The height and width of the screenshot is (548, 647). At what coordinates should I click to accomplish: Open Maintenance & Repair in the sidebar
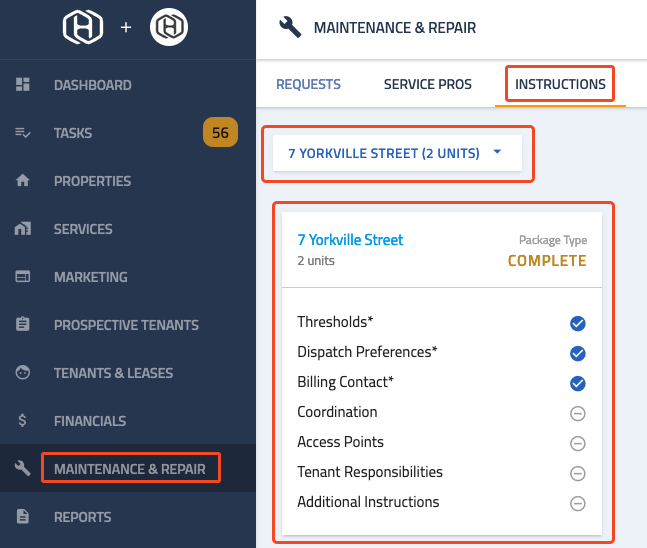(x=130, y=469)
